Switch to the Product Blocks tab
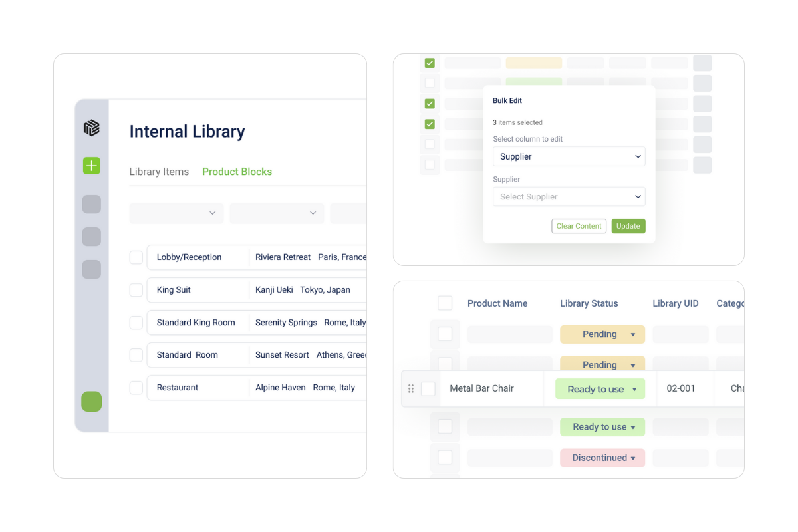This screenshot has height=532, width=798. coord(237,172)
